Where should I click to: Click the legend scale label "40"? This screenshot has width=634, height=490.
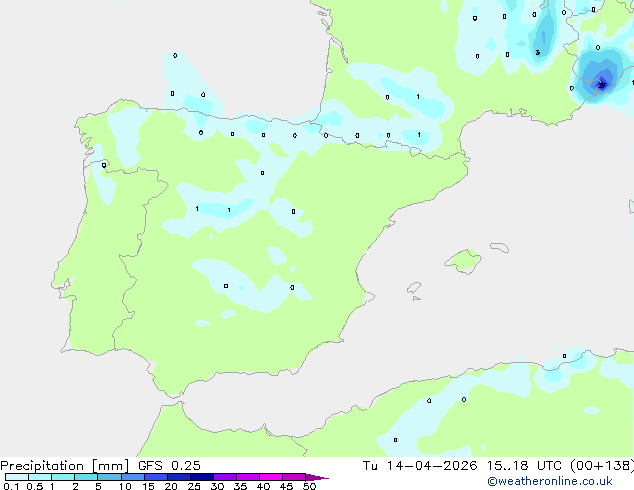(263, 486)
